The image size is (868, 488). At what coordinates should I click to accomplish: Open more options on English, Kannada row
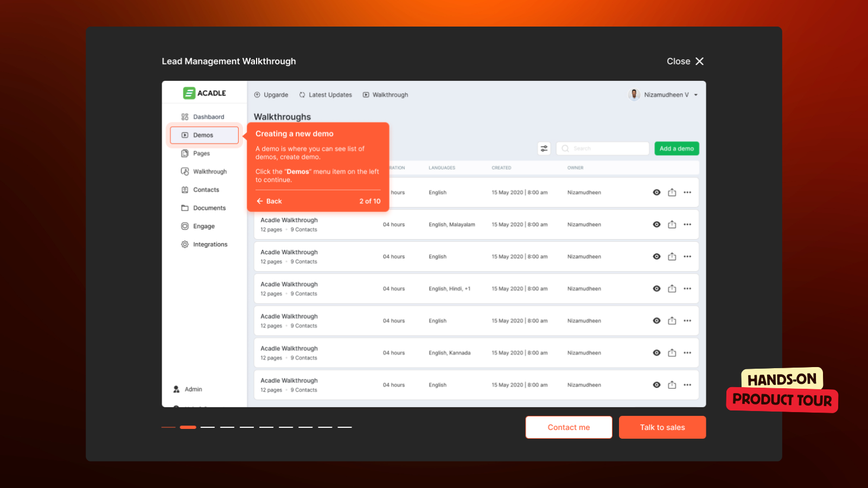(x=687, y=353)
